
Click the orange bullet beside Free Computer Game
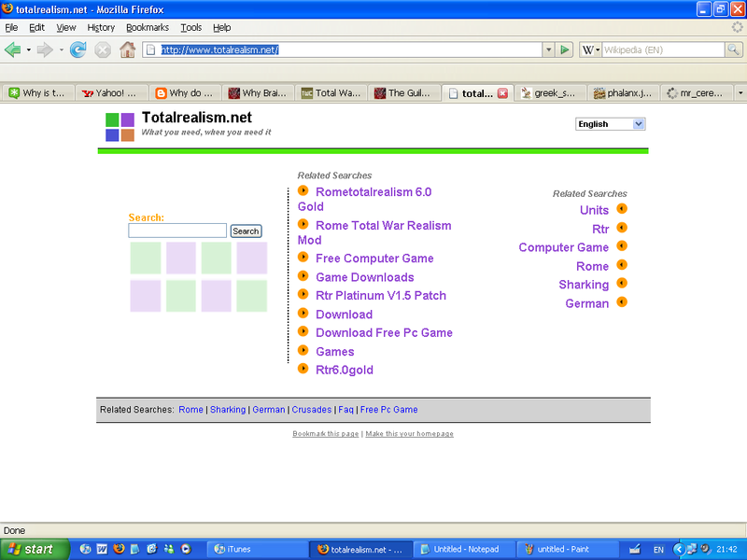pos(303,258)
